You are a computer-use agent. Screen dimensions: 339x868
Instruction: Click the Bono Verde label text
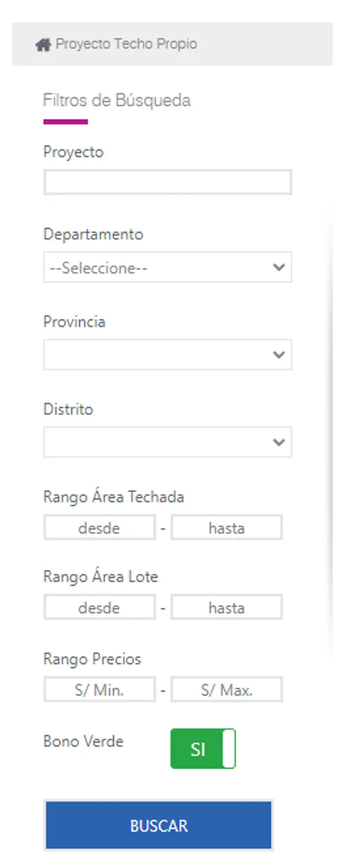pyautogui.click(x=83, y=741)
